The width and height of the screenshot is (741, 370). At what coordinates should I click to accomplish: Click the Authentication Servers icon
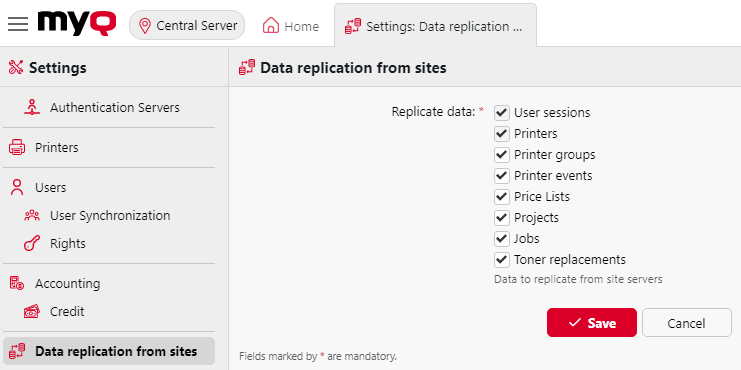[x=32, y=107]
